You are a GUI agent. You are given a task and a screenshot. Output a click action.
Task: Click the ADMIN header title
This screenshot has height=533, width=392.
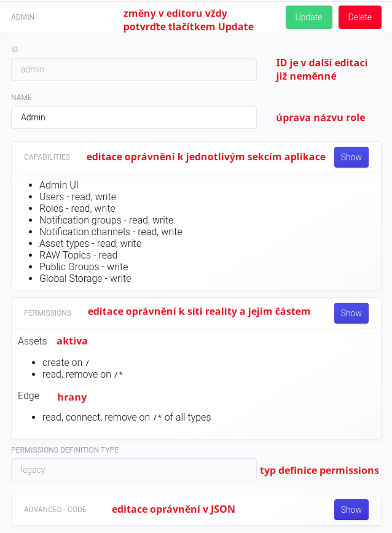[23, 17]
